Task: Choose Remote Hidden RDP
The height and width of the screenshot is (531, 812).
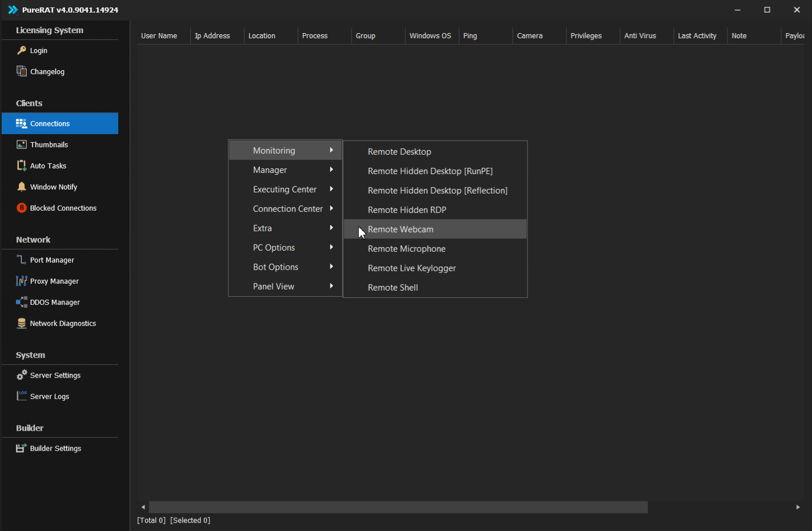Action: click(x=435, y=210)
